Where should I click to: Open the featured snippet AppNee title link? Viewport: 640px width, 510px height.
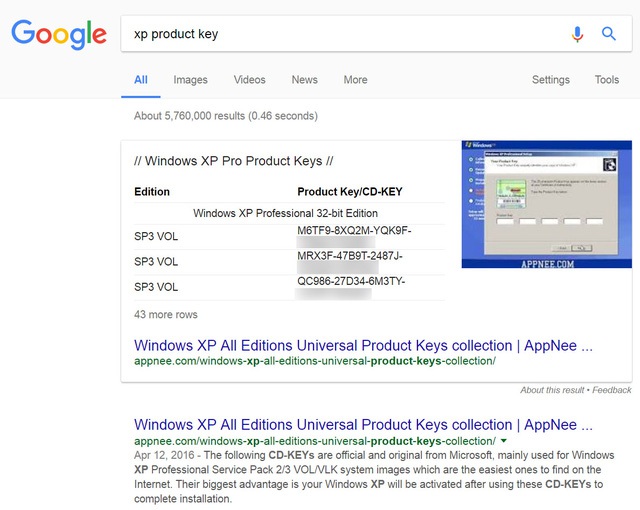pos(363,346)
